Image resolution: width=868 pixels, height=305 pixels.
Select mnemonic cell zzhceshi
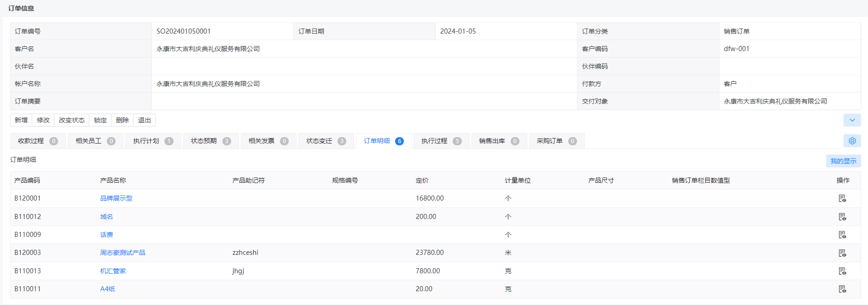coord(245,253)
